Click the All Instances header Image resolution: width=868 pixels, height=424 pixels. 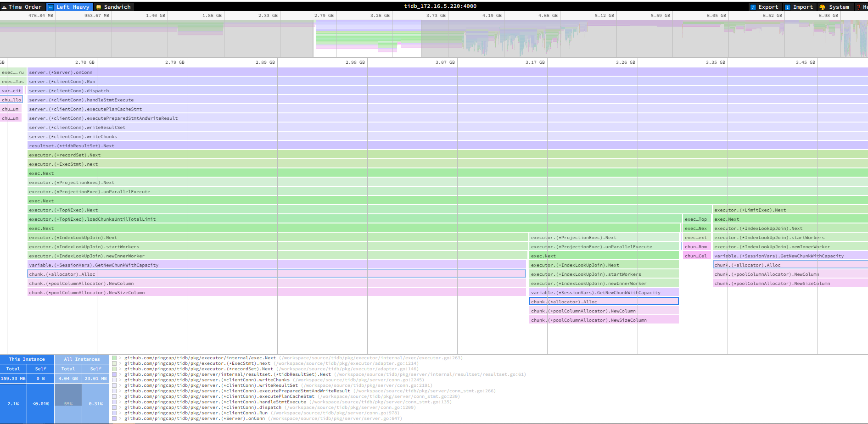82,359
